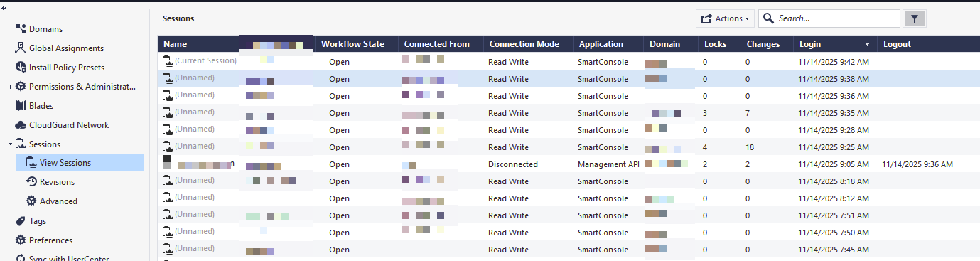Click session icon in row logged in 9:28 AM
Viewport: 980px width, 261px height.
coord(168,130)
